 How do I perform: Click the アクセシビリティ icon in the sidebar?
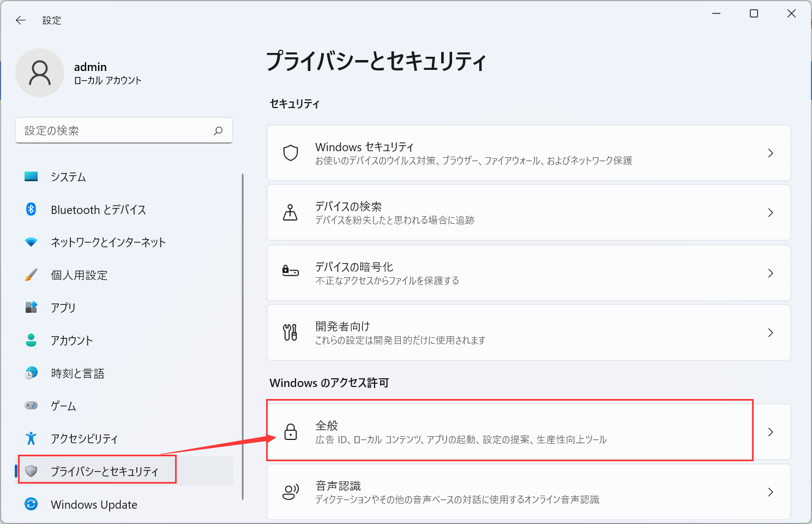(x=31, y=438)
